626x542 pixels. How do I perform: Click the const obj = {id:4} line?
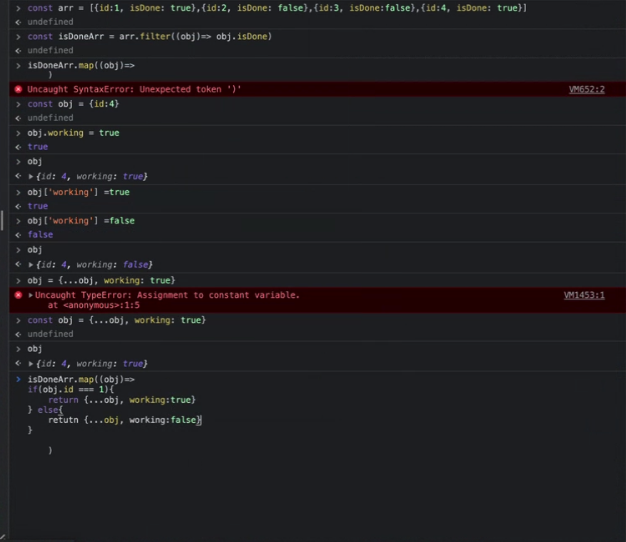73,104
